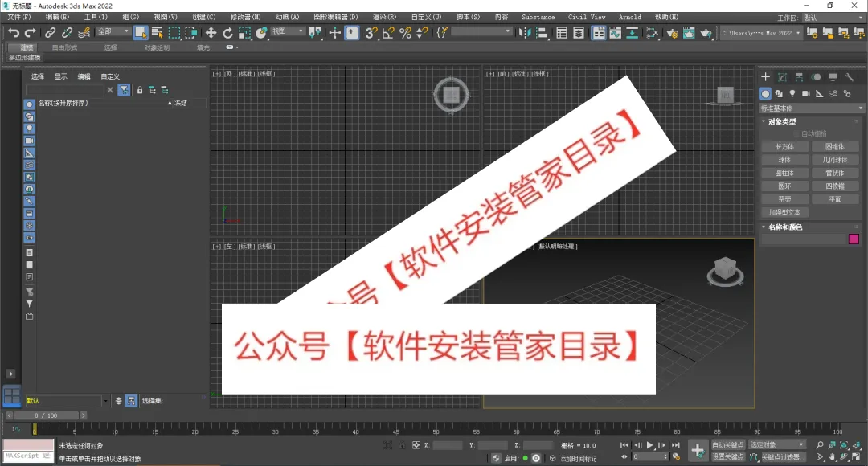Pick the Rectangular Selection Region tool
868x466 pixels.
174,33
